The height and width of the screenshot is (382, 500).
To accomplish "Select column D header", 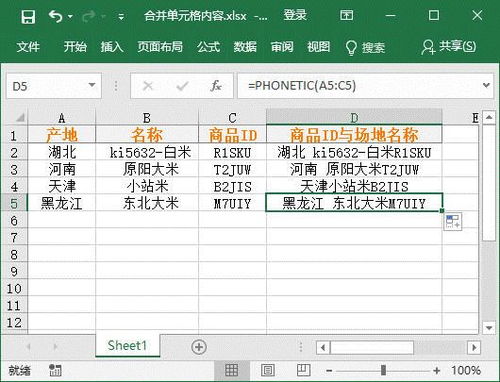I will pyautogui.click(x=354, y=117).
